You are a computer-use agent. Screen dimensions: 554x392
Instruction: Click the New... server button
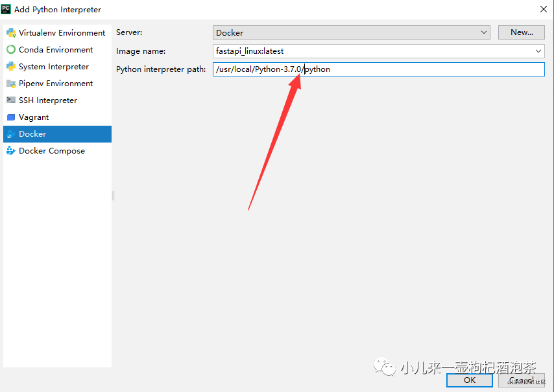pos(522,32)
